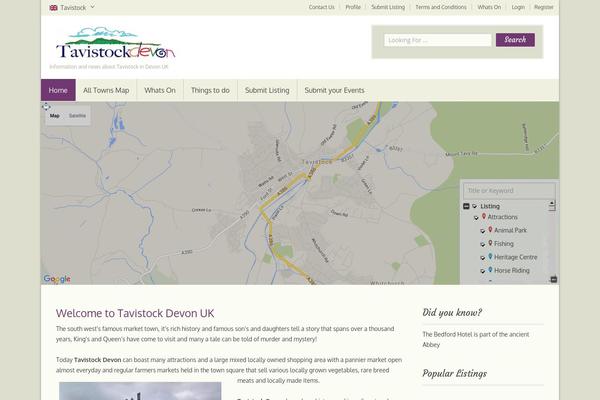This screenshot has width=600, height=400.
Task: Click the Attractions category label
Action: click(502, 217)
